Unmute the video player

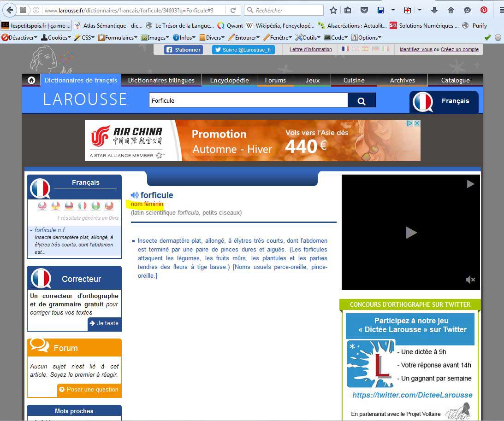(471, 280)
